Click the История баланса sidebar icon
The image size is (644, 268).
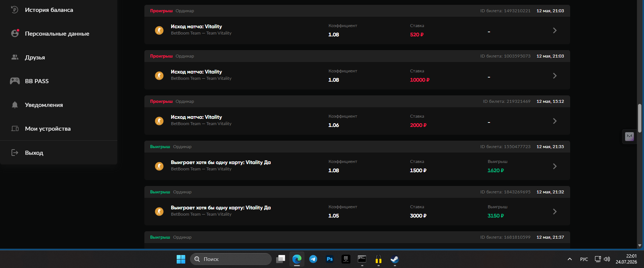click(15, 10)
